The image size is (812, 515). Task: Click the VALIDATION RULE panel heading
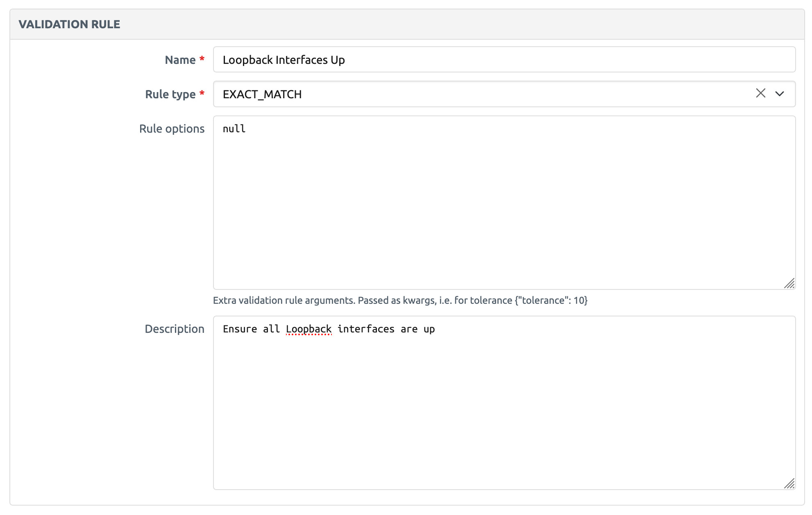(69, 24)
